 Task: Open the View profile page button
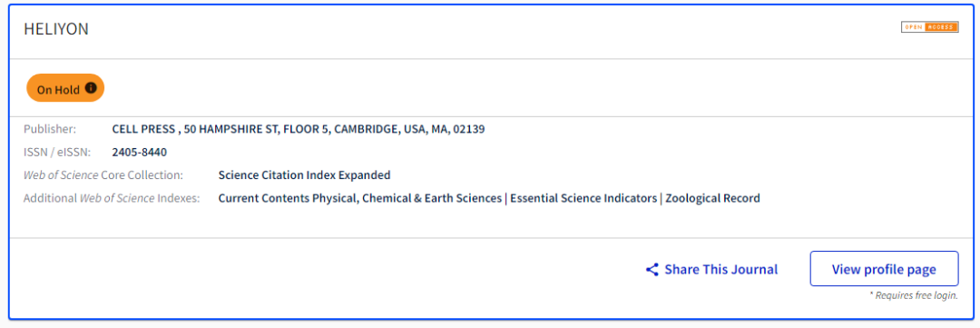pos(884,269)
